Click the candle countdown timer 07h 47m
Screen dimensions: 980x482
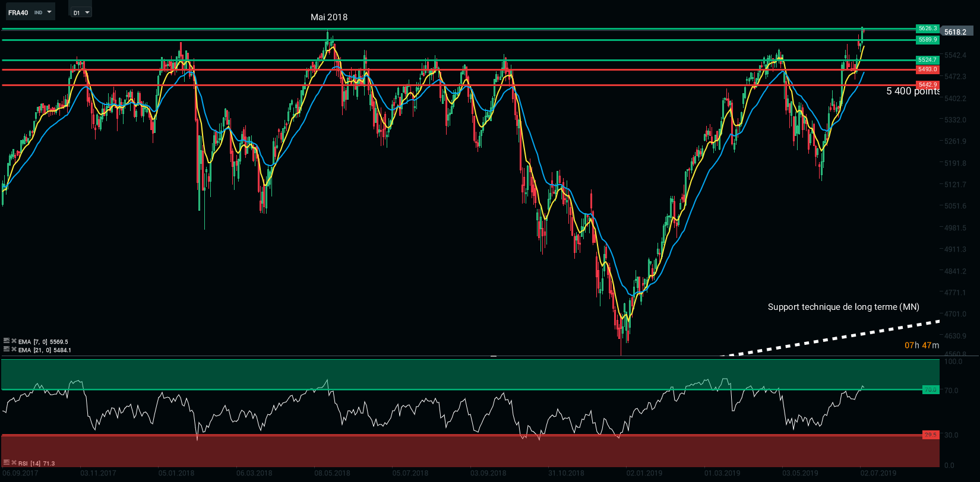[922, 345]
